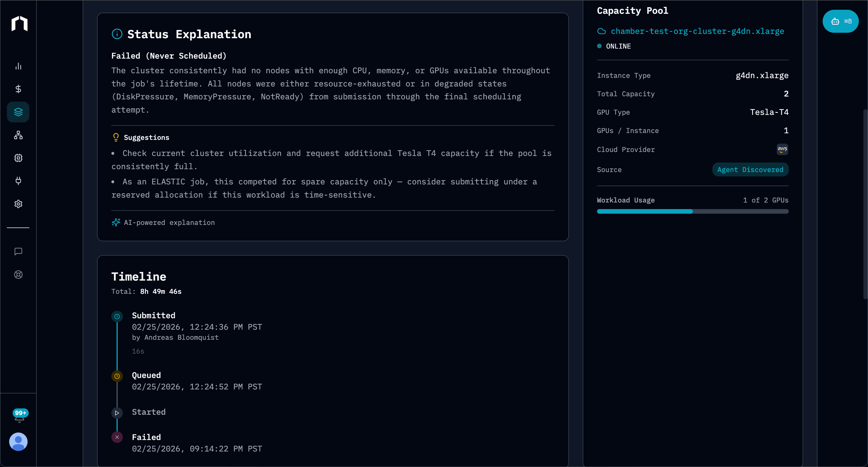The height and width of the screenshot is (467, 868).
Task: Open the gear settings sidebar icon
Action: pyautogui.click(x=18, y=204)
